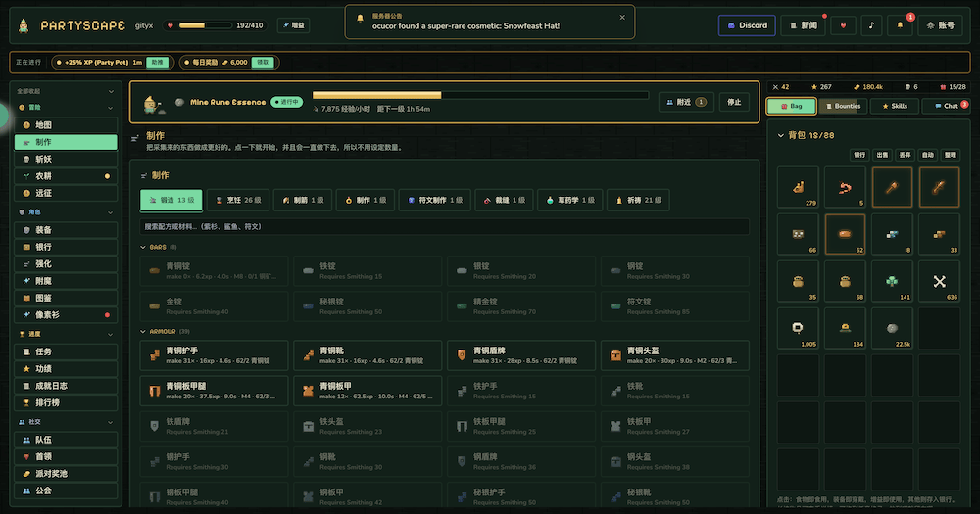Switch to the 草药学 1 级 skill tab
Image resolution: width=980 pixels, height=514 pixels.
coord(570,200)
